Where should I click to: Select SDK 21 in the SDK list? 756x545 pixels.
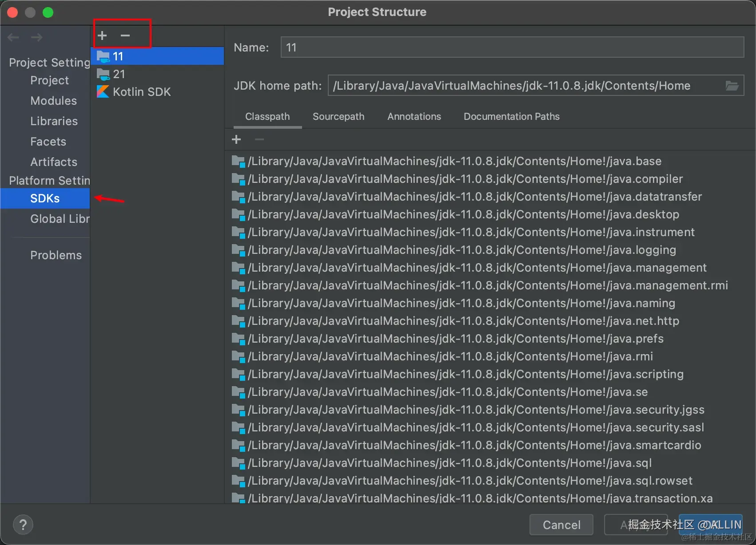[157, 74]
